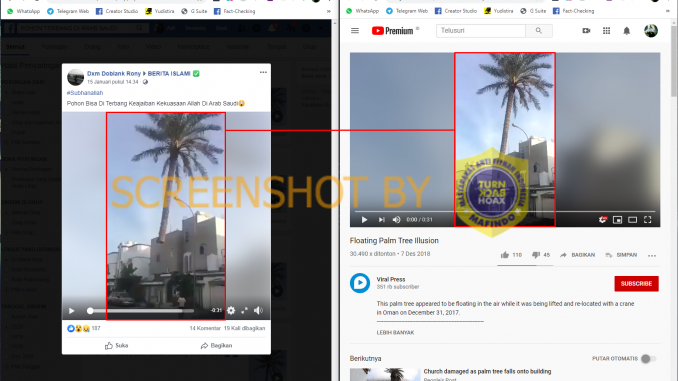Image resolution: width=678 pixels, height=381 pixels.
Task: Open WhatsApp bookmark in left browser
Action: 23,11
